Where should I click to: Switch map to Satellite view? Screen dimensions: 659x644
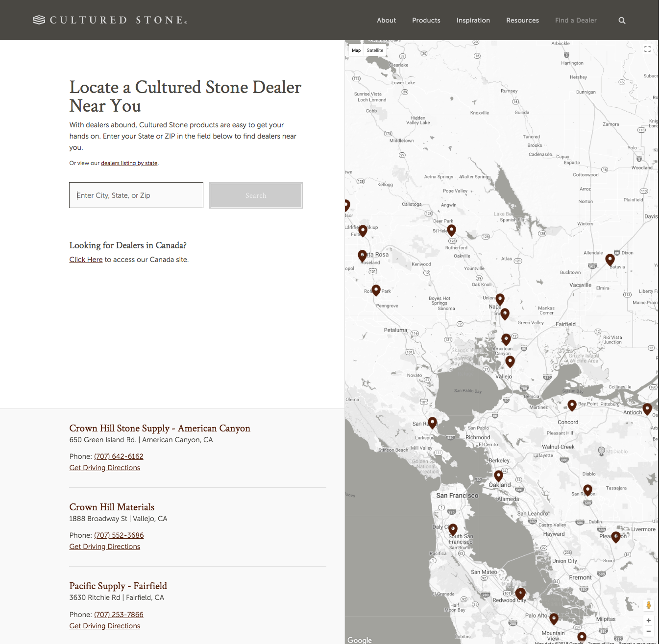[x=375, y=50]
